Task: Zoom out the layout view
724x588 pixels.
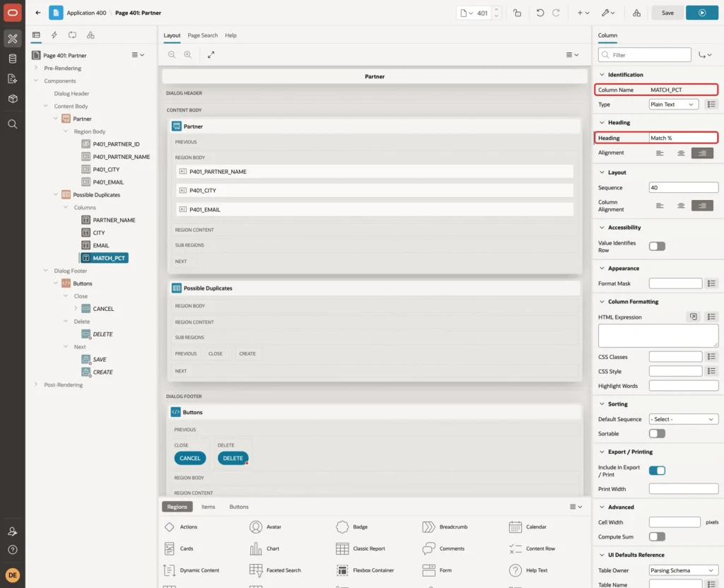Action: pyautogui.click(x=172, y=54)
